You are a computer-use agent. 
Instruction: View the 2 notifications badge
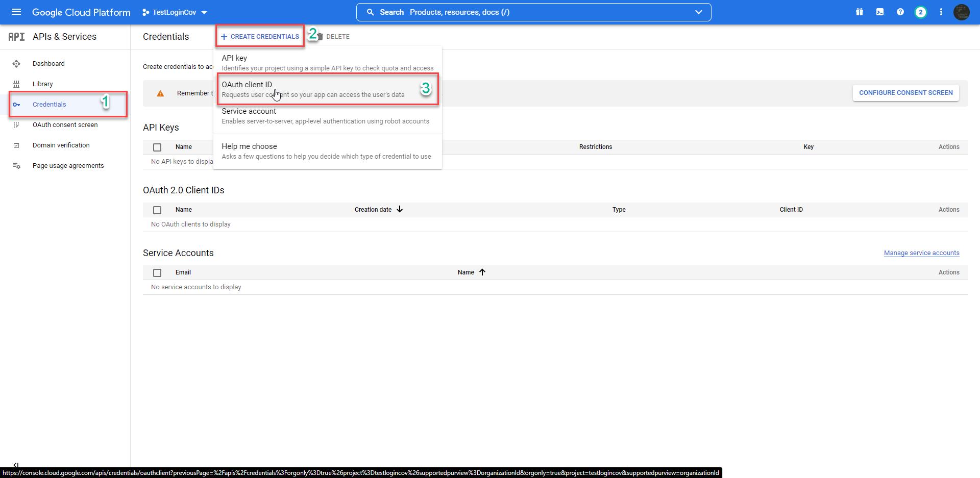(921, 12)
